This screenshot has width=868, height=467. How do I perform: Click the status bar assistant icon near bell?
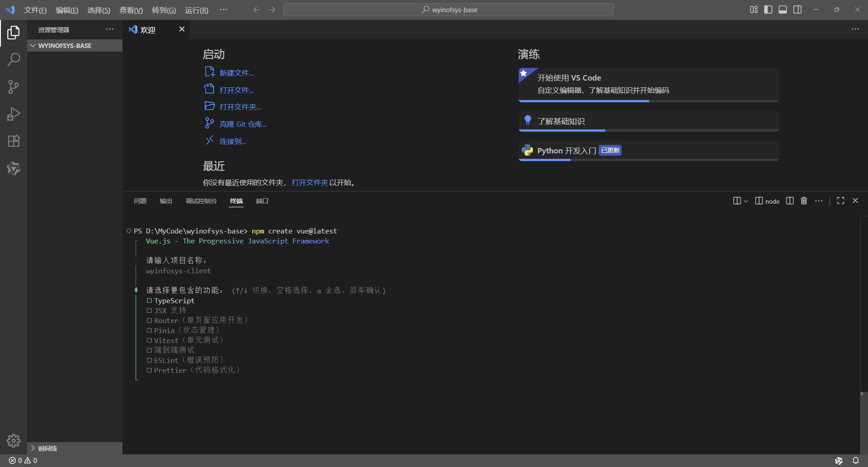point(839,461)
